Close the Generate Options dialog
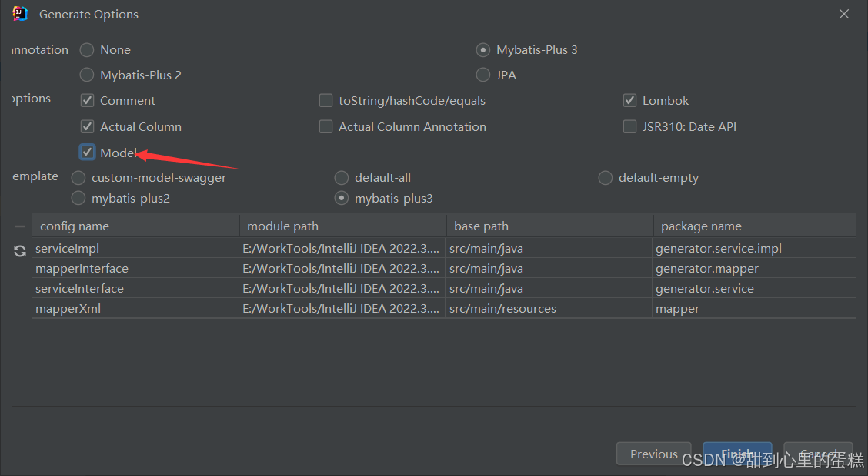Viewport: 868px width, 476px height. pos(843,14)
